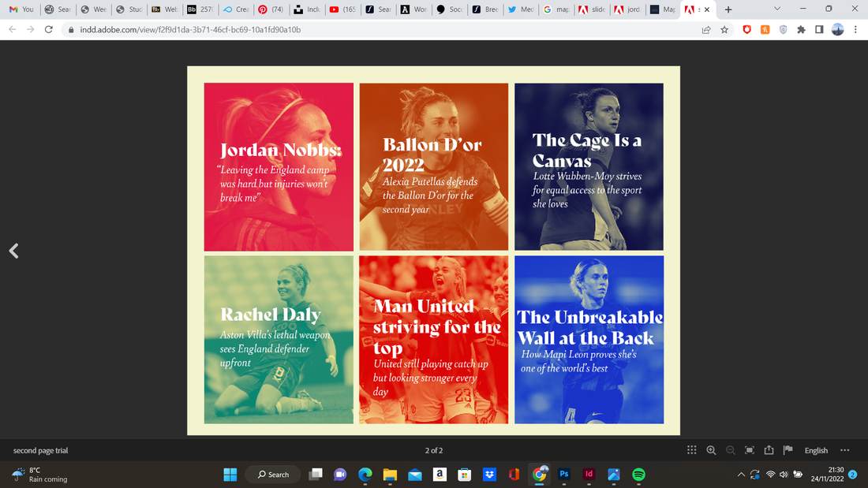Reload the current page
Image resolution: width=868 pixels, height=488 pixels.
[49, 29]
